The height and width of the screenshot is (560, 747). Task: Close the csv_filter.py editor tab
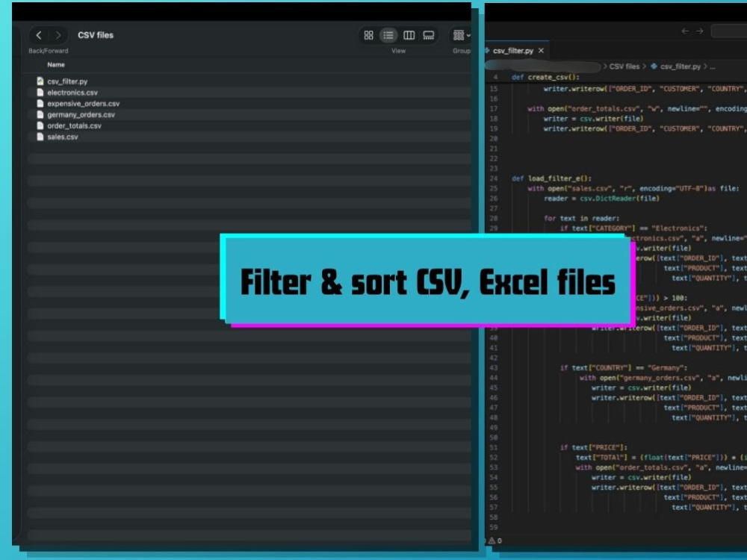pyautogui.click(x=541, y=51)
